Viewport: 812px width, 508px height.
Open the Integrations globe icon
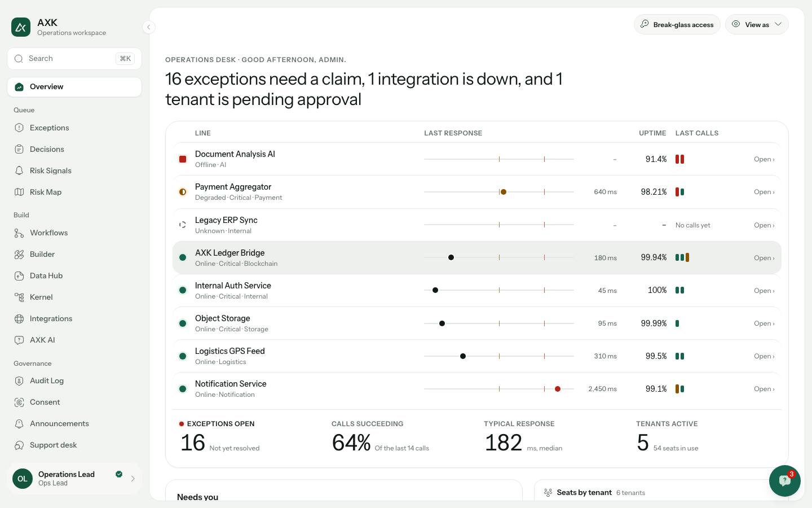[x=19, y=319]
